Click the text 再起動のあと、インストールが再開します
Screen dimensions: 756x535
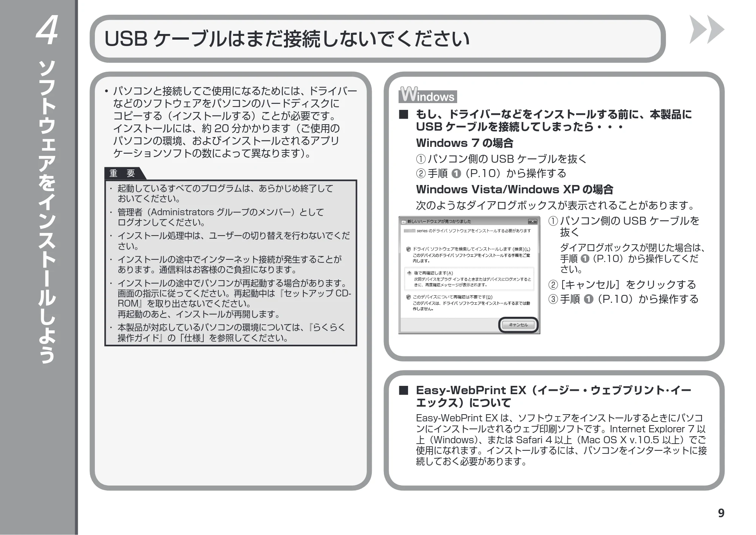point(199,314)
